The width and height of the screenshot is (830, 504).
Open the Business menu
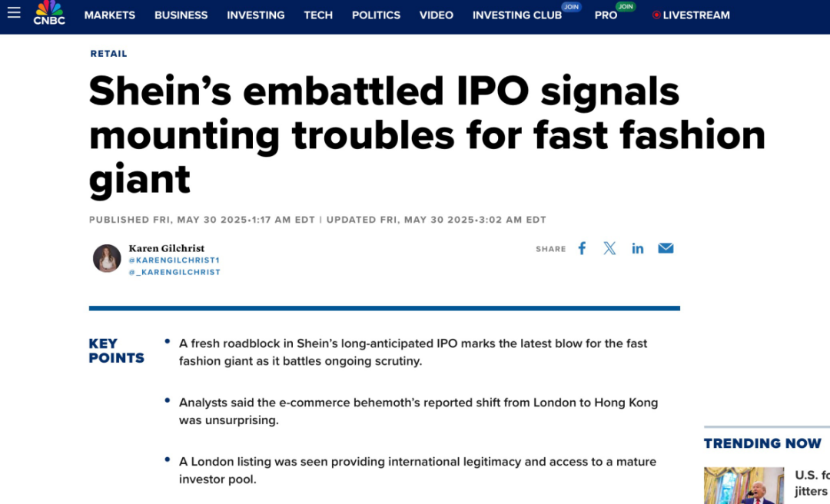pyautogui.click(x=181, y=15)
